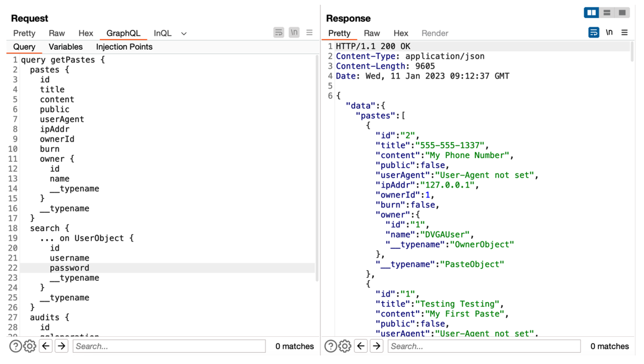This screenshot has height=364, width=644.
Task: Click the Request panel help icon
Action: (15, 346)
